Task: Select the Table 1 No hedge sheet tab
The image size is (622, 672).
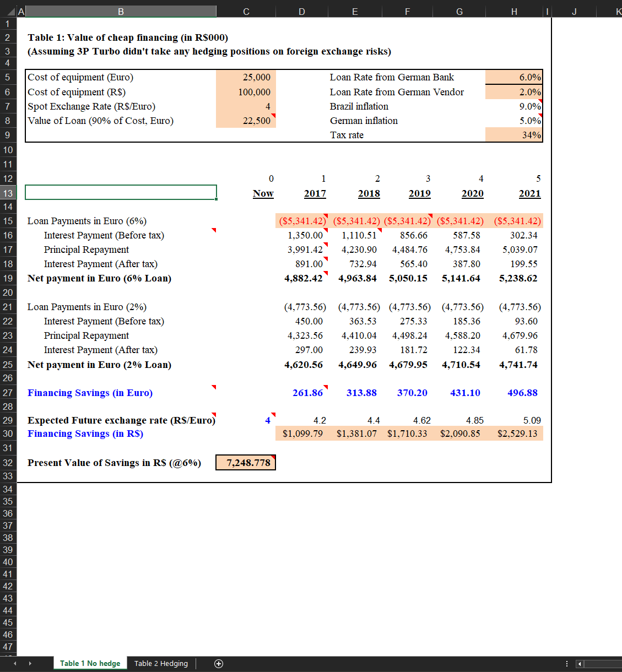Action: pyautogui.click(x=90, y=663)
